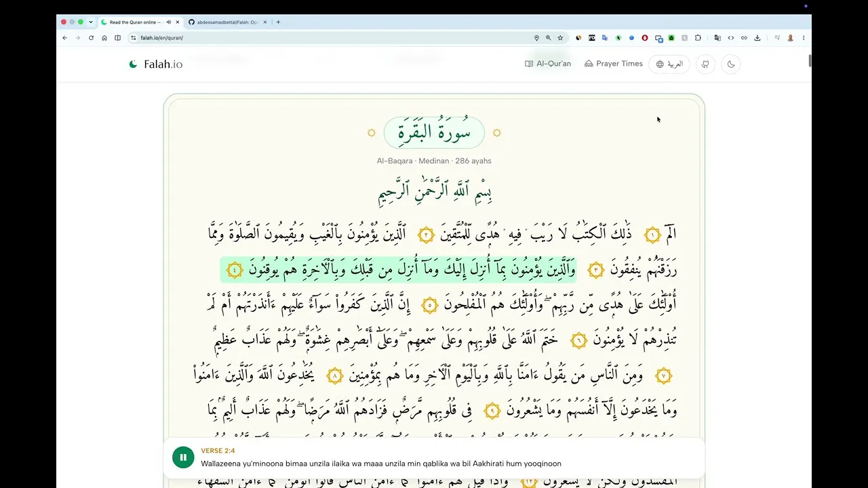Open the browser three-dot menu
The width and height of the screenshot is (868, 488).
804,38
